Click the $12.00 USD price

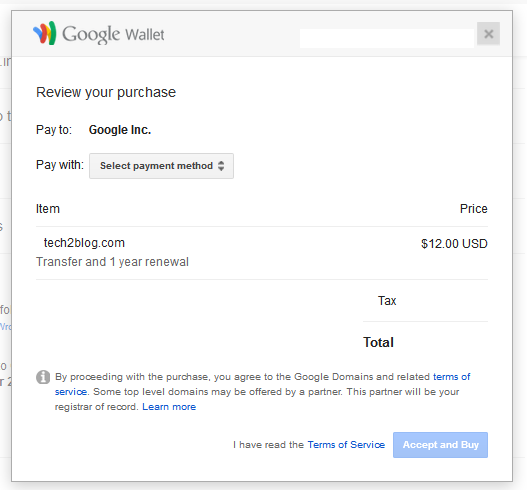tap(454, 244)
